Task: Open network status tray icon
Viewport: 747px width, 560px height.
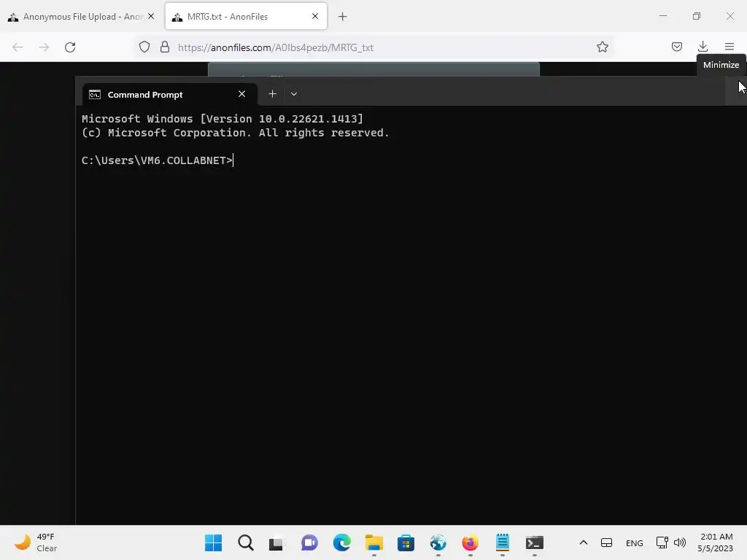Action: [662, 542]
